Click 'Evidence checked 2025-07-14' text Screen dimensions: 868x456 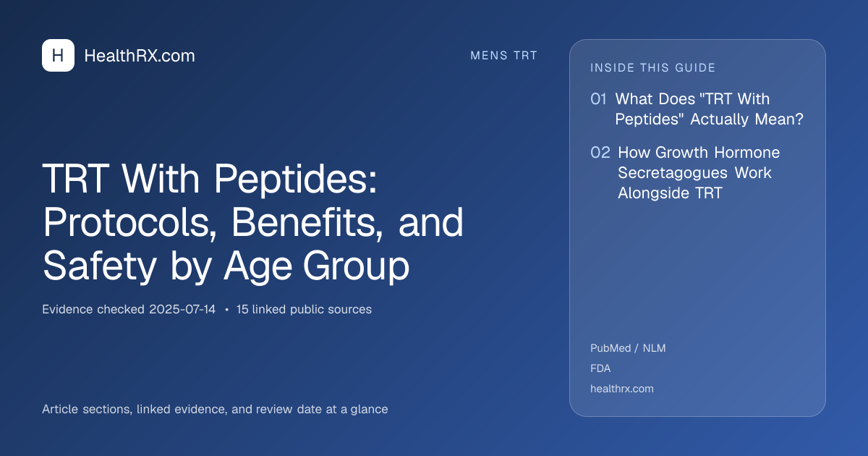click(129, 309)
